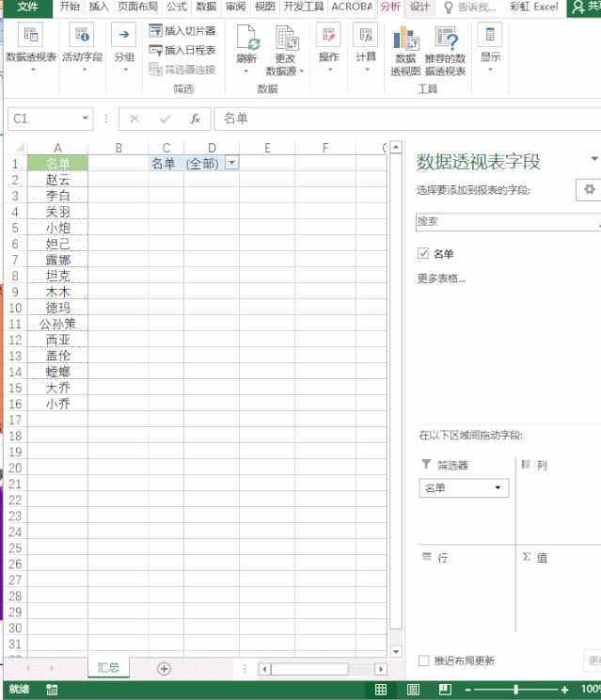The width and height of the screenshot is (601, 700).
Task: Click 插入切片器 in the ribbon
Action: [x=182, y=31]
